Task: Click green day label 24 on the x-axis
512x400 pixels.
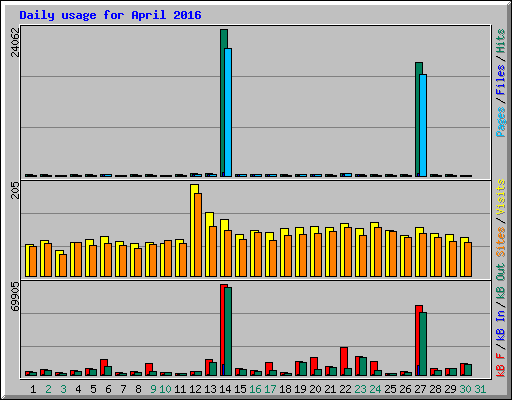Action: coord(375,389)
